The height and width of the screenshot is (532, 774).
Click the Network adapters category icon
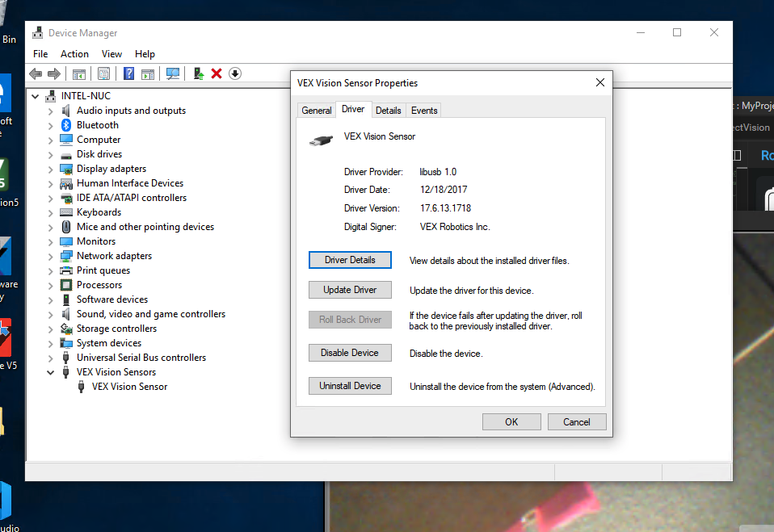click(x=66, y=256)
